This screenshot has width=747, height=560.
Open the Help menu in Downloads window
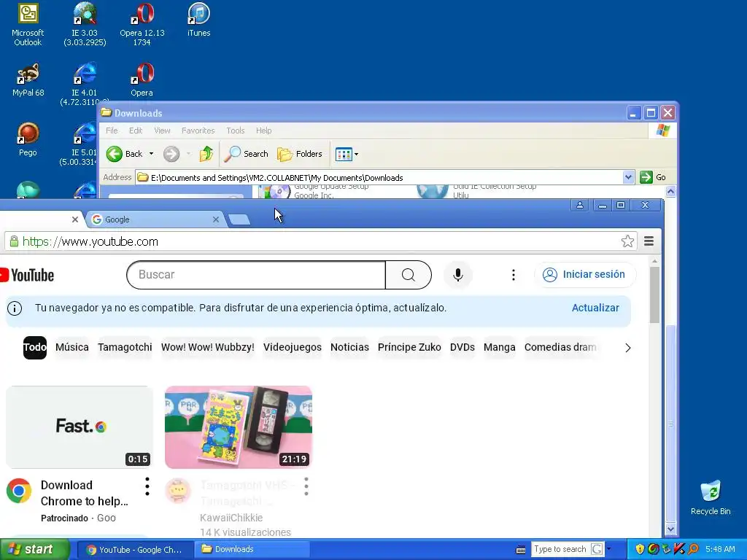263,131
